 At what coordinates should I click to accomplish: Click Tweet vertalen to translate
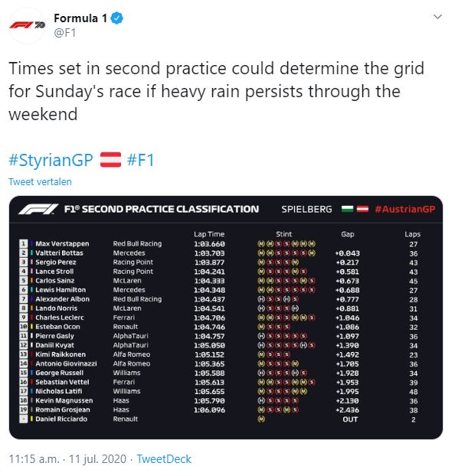click(40, 181)
